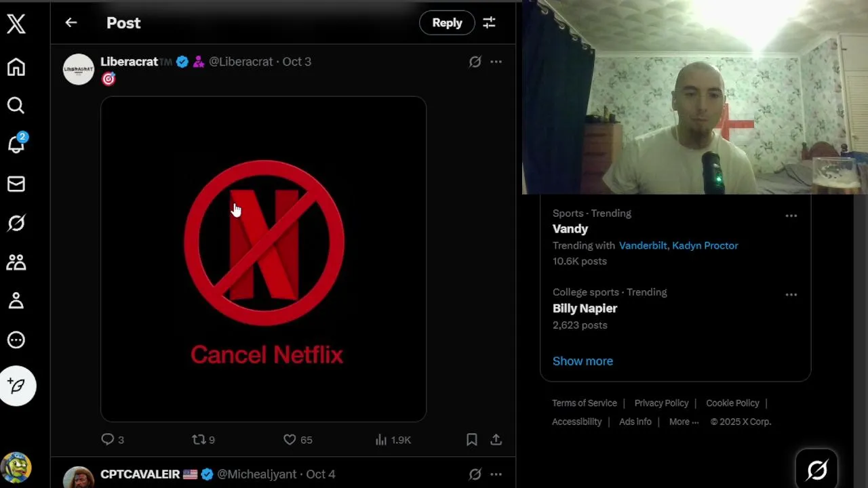Click Grok explain icon on Liberacrat post

(x=475, y=62)
